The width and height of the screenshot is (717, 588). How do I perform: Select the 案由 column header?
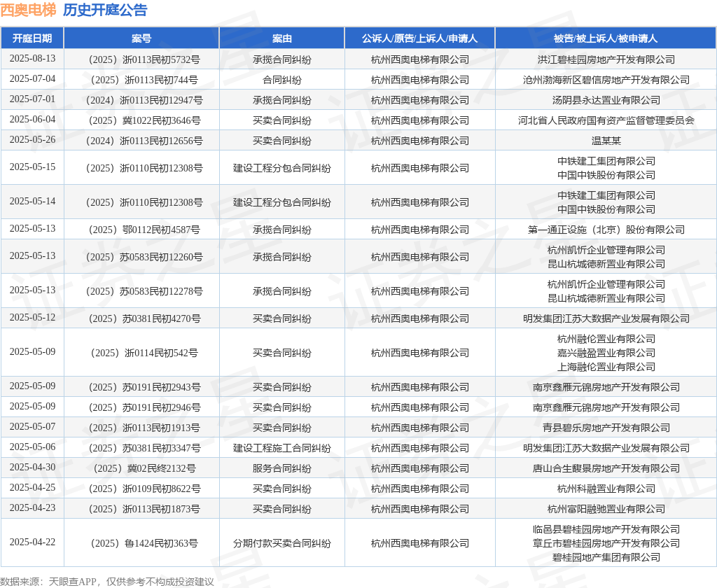[281, 38]
